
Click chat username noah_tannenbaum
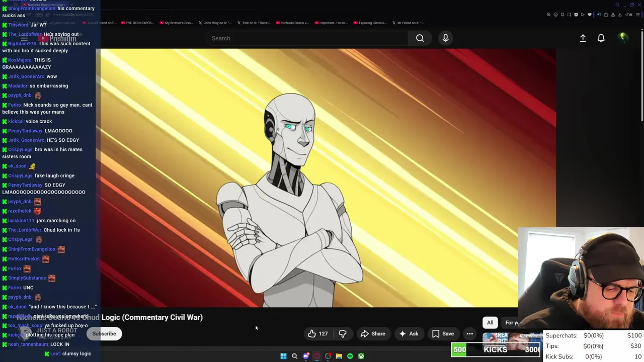click(x=28, y=344)
